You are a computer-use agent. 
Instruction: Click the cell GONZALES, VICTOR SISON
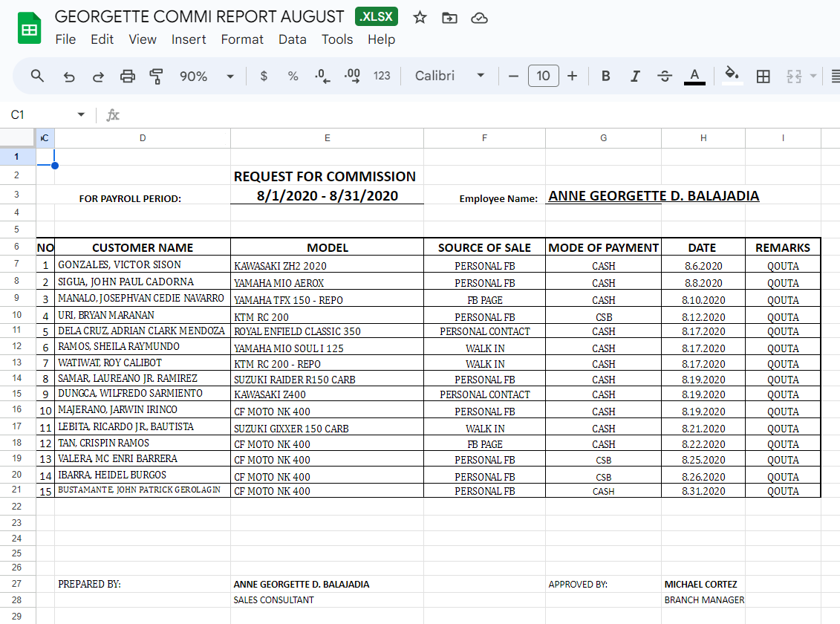(143, 264)
